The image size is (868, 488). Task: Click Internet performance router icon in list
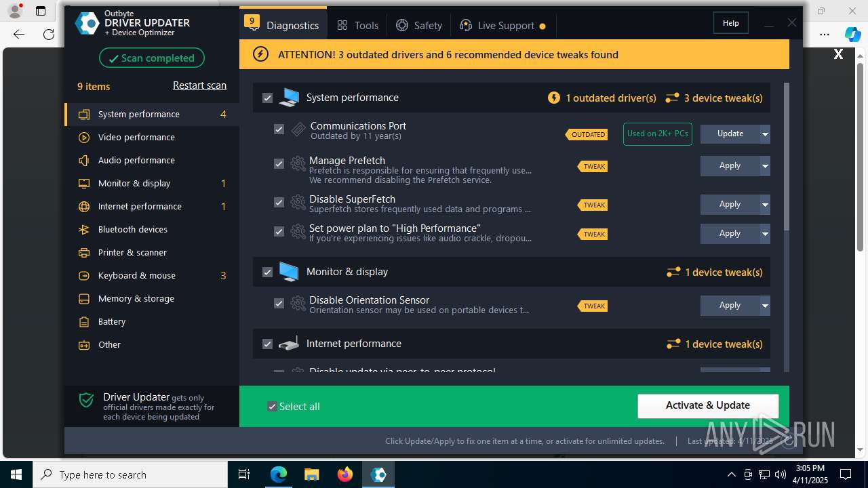289,344
